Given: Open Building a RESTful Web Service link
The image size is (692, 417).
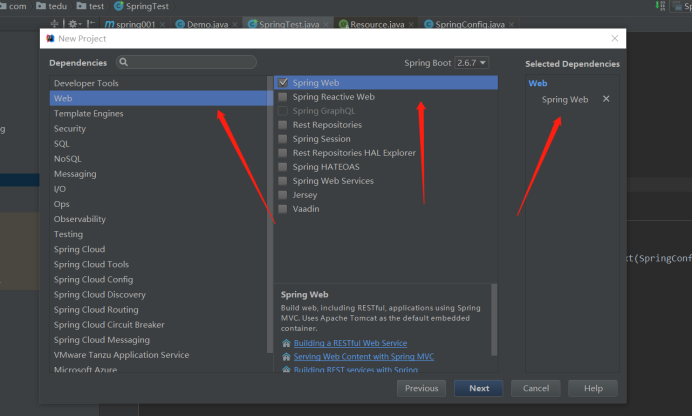Looking at the screenshot, I should pos(350,343).
